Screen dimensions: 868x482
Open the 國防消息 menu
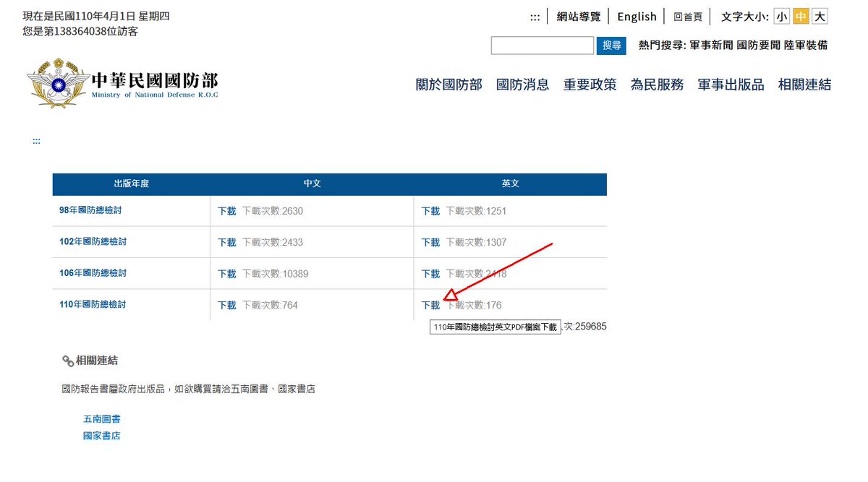[523, 85]
